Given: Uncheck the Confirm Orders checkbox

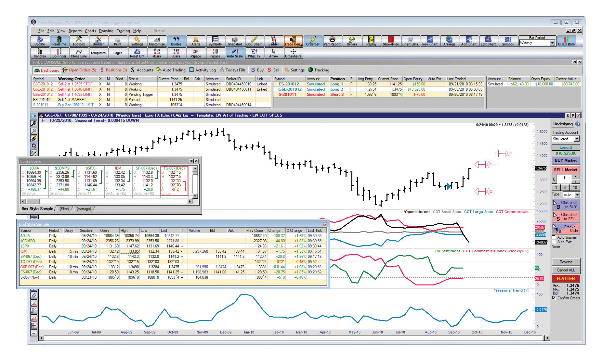Looking at the screenshot, I should [554, 298].
